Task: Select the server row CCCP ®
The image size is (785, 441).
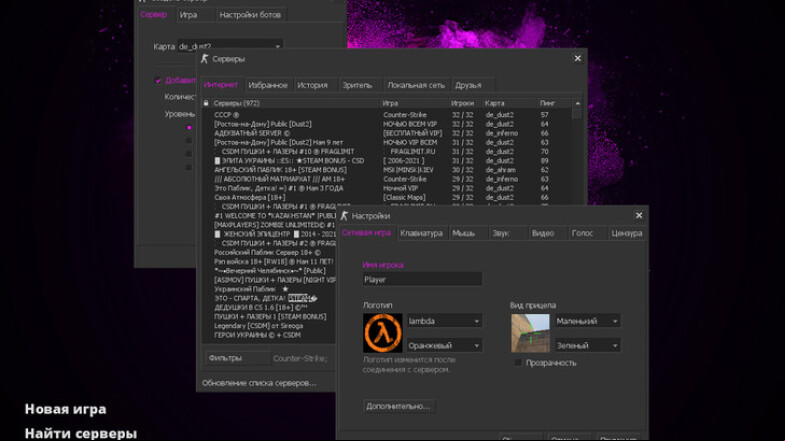Action: (x=386, y=115)
